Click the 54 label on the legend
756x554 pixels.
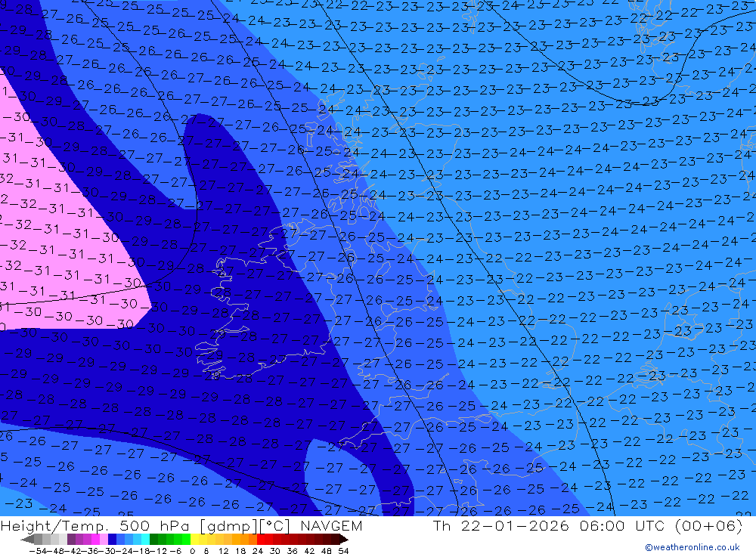point(343,551)
